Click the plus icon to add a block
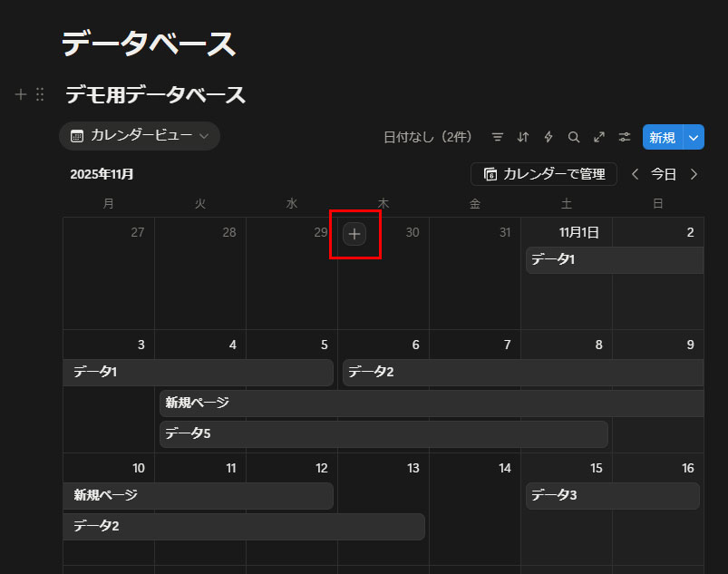The width and height of the screenshot is (728, 574). [x=21, y=94]
